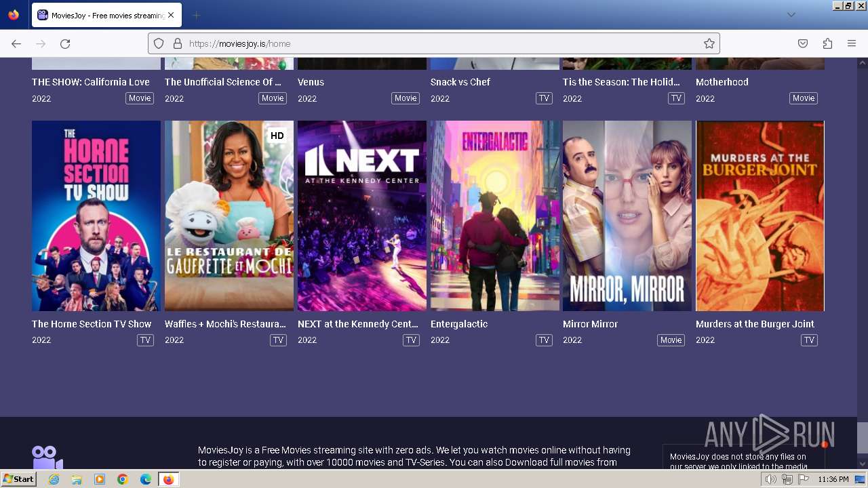Launch Internet Explorer from the taskbar
The width and height of the screenshot is (868, 488).
[x=54, y=479]
